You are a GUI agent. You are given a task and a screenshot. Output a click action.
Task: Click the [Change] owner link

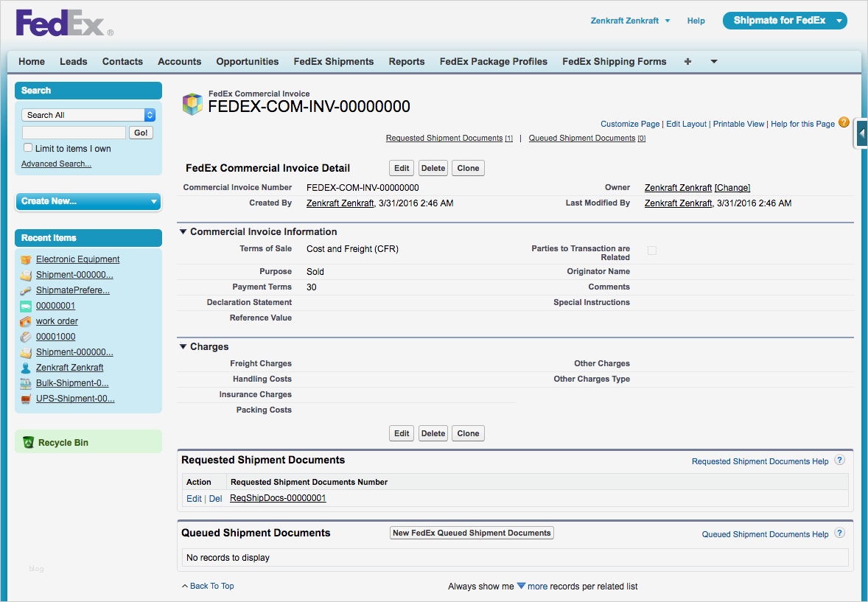pos(732,188)
